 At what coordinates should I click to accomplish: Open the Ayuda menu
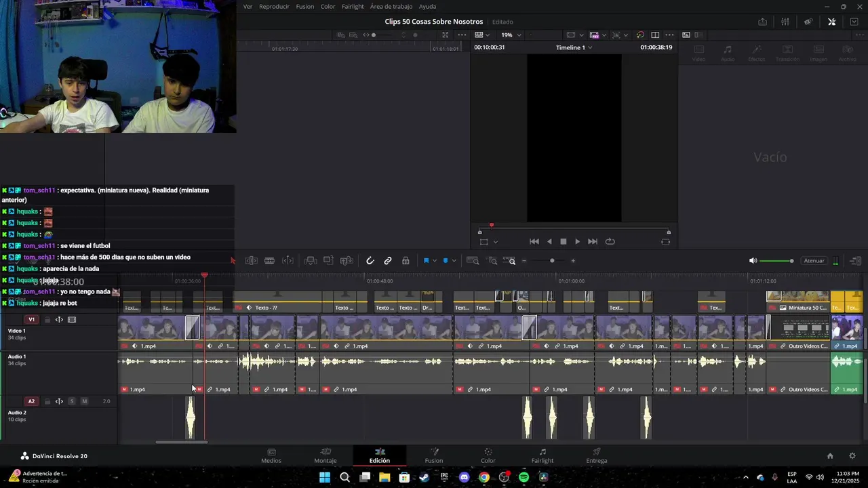[427, 7]
